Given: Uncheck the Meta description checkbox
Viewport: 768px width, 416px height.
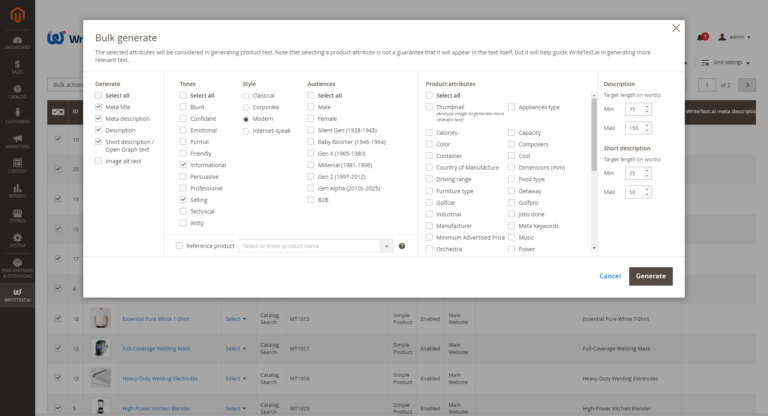Looking at the screenshot, I should [x=98, y=119].
